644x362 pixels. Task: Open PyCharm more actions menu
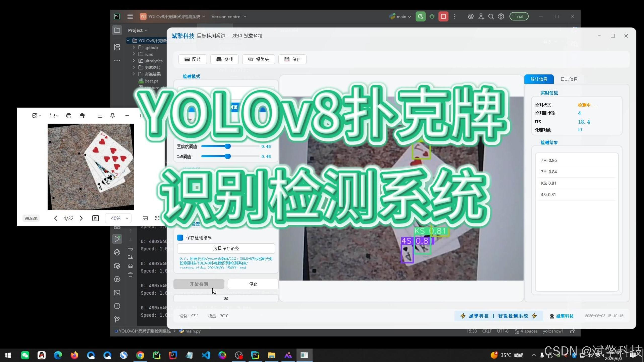[455, 17]
